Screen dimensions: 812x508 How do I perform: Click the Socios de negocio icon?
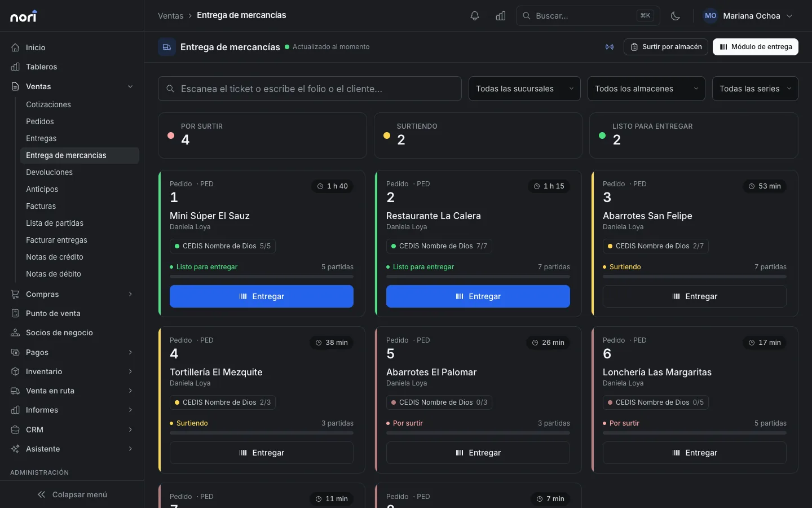click(x=15, y=332)
